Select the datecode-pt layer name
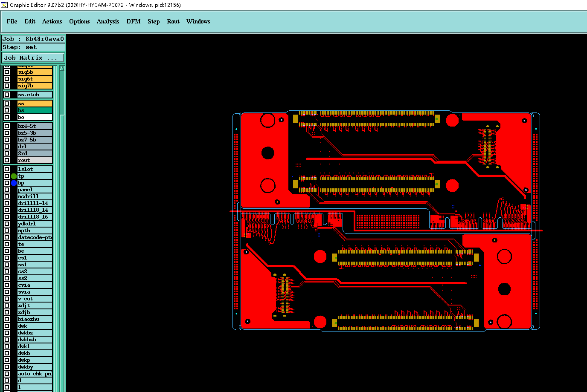Image resolution: width=587 pixels, height=392 pixels. pyautogui.click(x=35, y=237)
